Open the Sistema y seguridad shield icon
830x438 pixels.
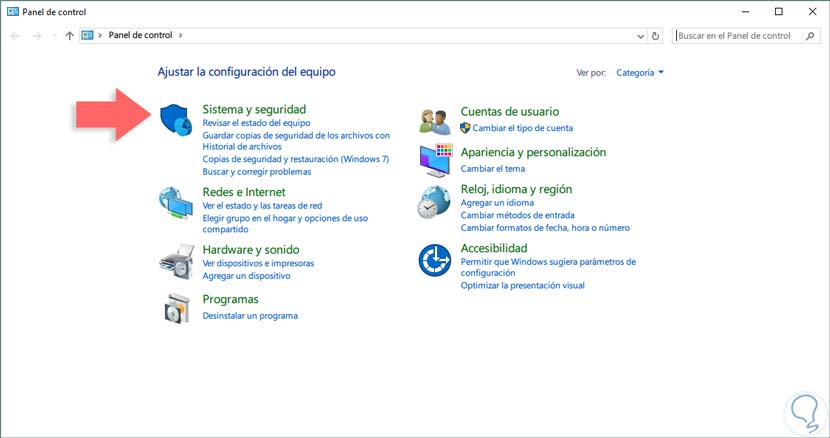(176, 120)
